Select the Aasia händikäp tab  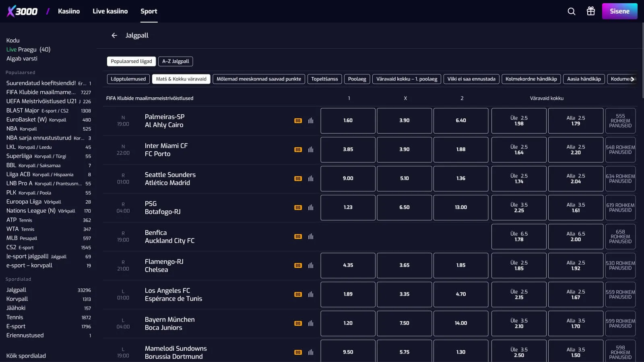click(x=584, y=79)
